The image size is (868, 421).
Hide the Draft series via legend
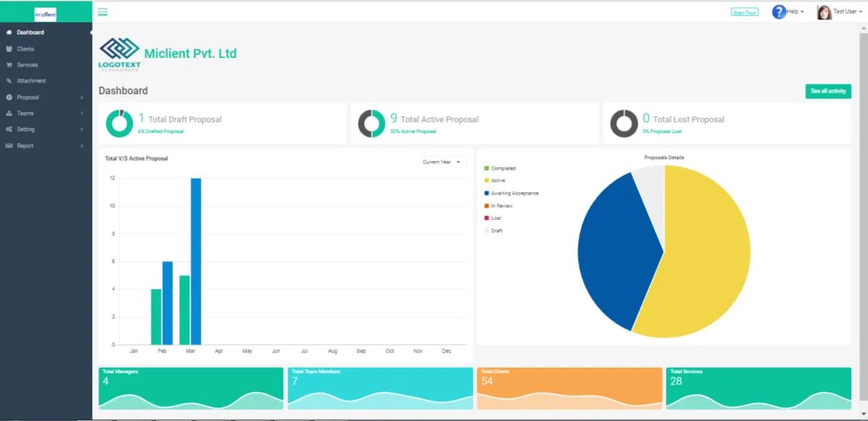click(496, 231)
